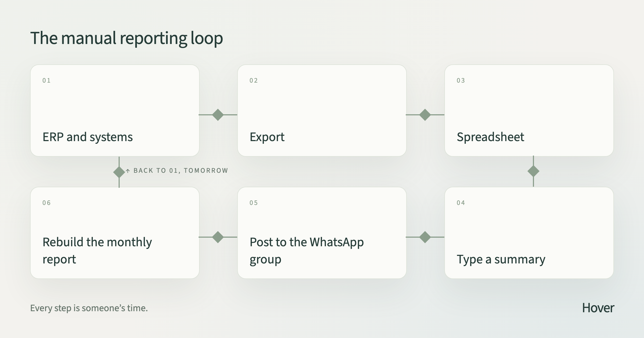Click the diamond between Spreadsheet and Type a summary
The image size is (644, 338).
tap(533, 171)
